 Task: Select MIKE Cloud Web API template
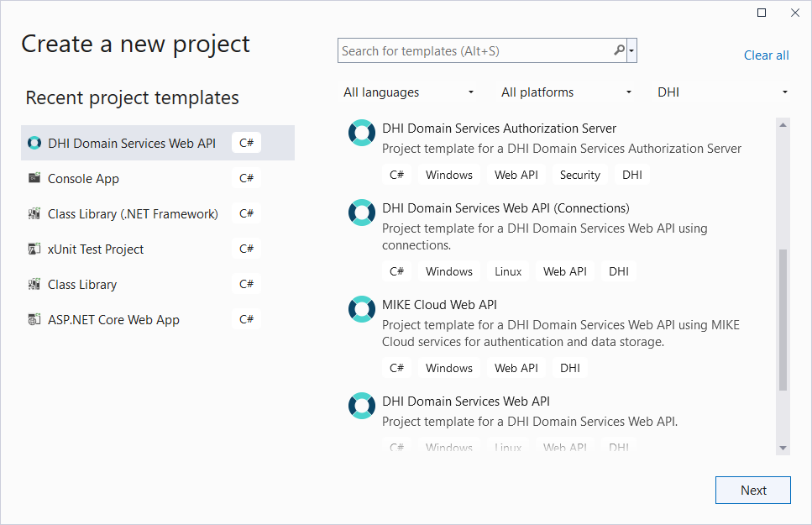click(558, 336)
